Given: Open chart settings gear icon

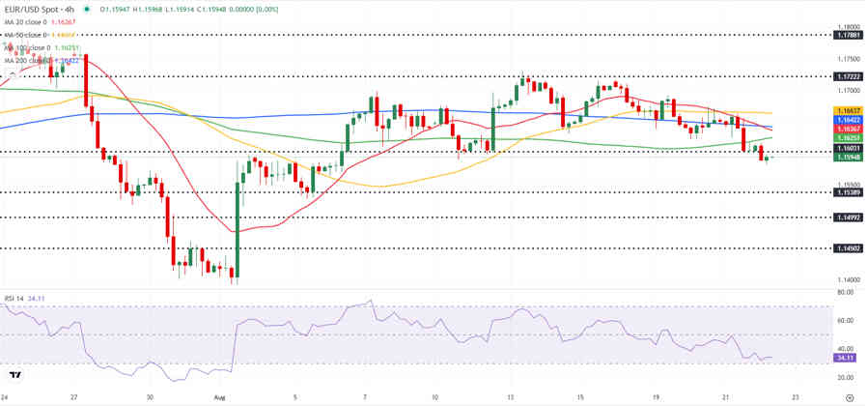Looking at the screenshot, I should point(850,397).
